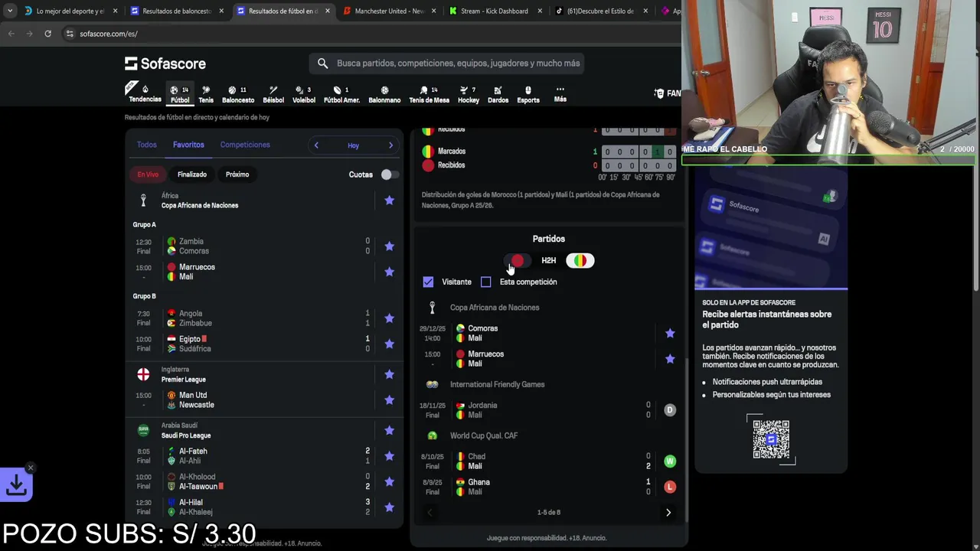Image resolution: width=980 pixels, height=551 pixels.
Task: Select the Voleibol sport icon
Action: (304, 94)
